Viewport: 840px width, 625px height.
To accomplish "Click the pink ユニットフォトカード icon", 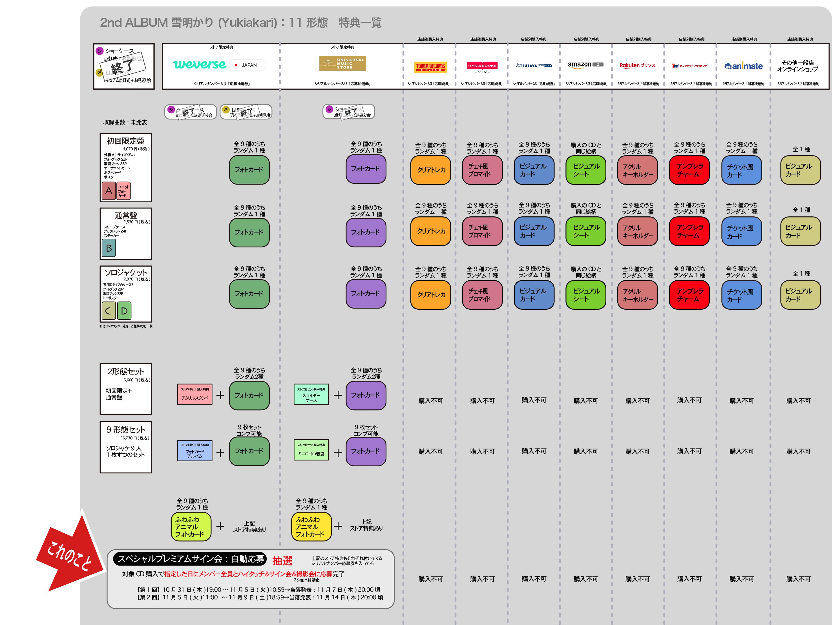I will (x=123, y=191).
